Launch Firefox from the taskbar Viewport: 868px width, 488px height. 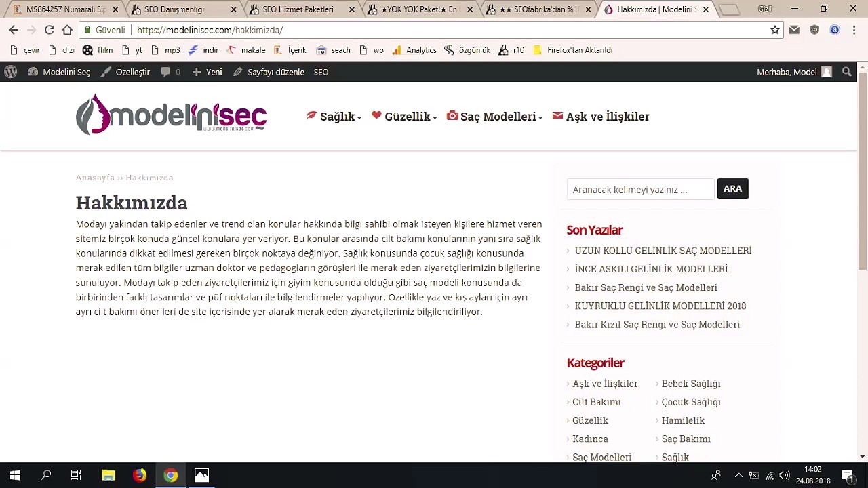[x=139, y=475]
